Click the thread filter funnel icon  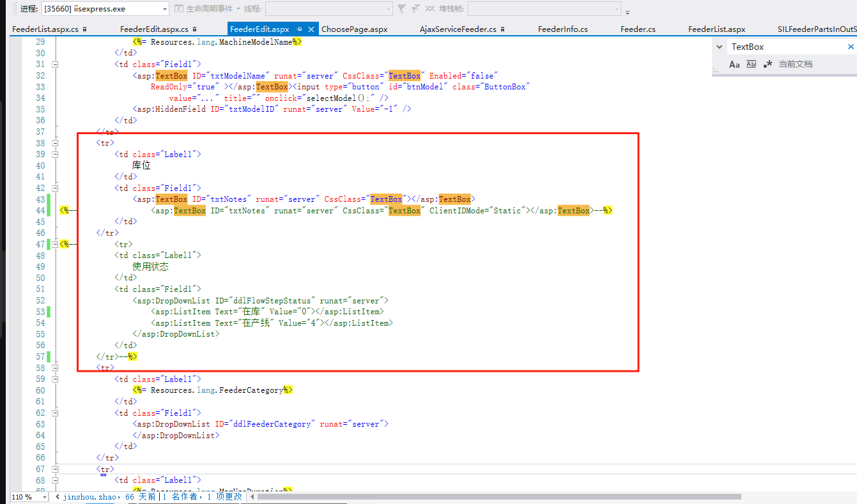tap(401, 9)
